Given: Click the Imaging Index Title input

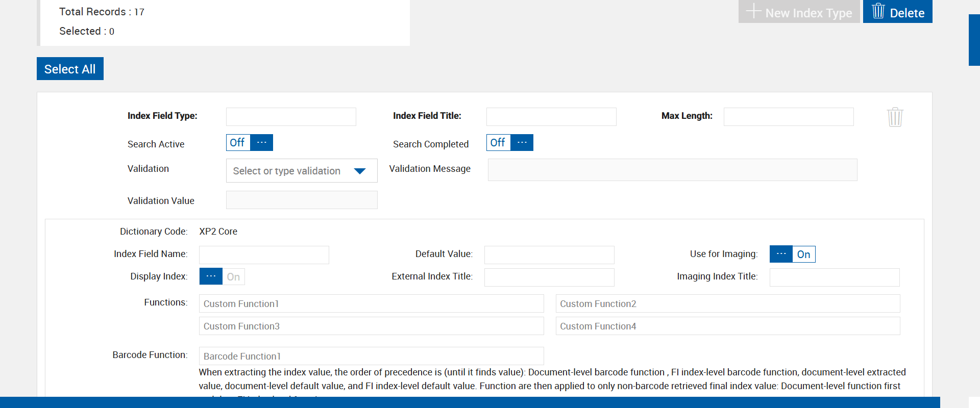Looking at the screenshot, I should pyautogui.click(x=834, y=277).
